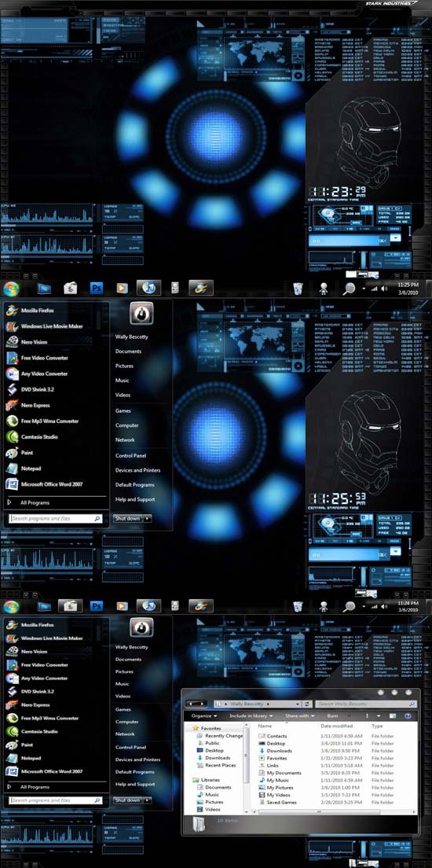Expand All Programs in the upper start menu
432x868 pixels.
coord(35,502)
